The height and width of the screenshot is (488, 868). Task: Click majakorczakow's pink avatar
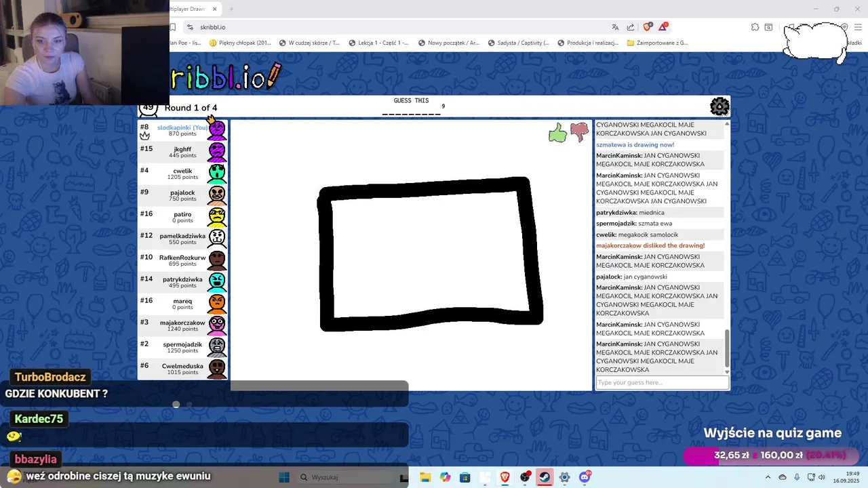tap(217, 325)
